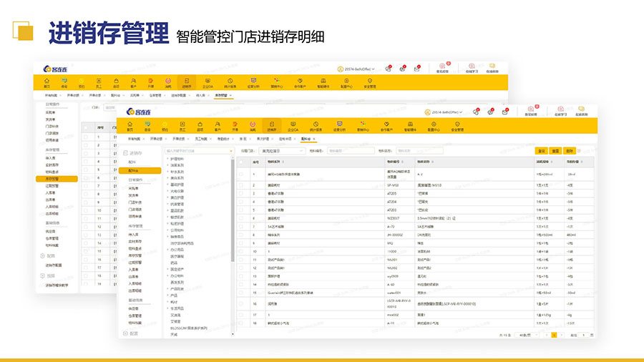Select 实时库存 in front window sidebar

(135, 241)
